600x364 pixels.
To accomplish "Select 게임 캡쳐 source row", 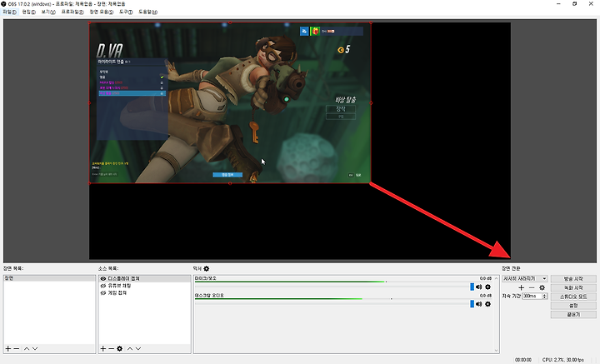I will [144, 293].
